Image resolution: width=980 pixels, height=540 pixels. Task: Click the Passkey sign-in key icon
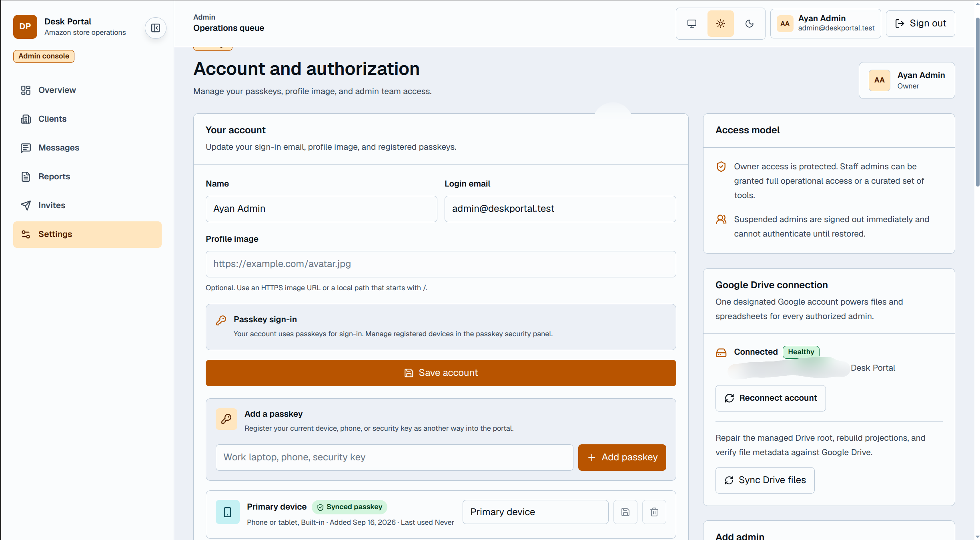221,320
